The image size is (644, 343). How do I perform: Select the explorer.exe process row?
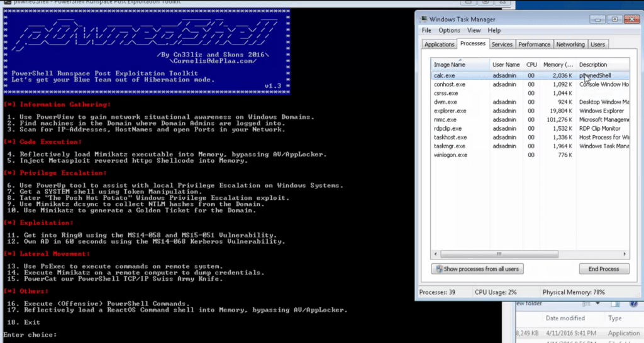(530, 111)
